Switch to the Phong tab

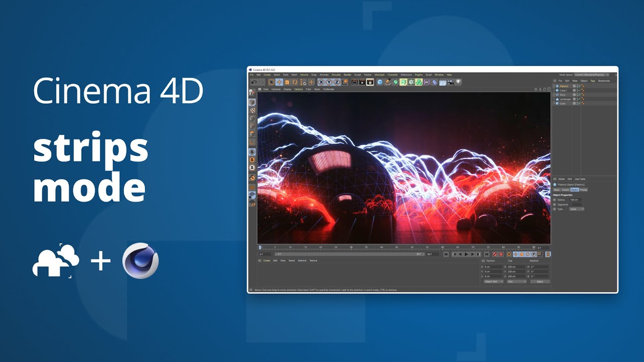[583, 190]
